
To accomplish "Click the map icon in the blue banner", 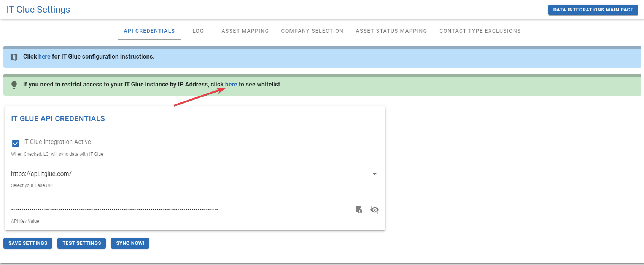I will coord(14,57).
